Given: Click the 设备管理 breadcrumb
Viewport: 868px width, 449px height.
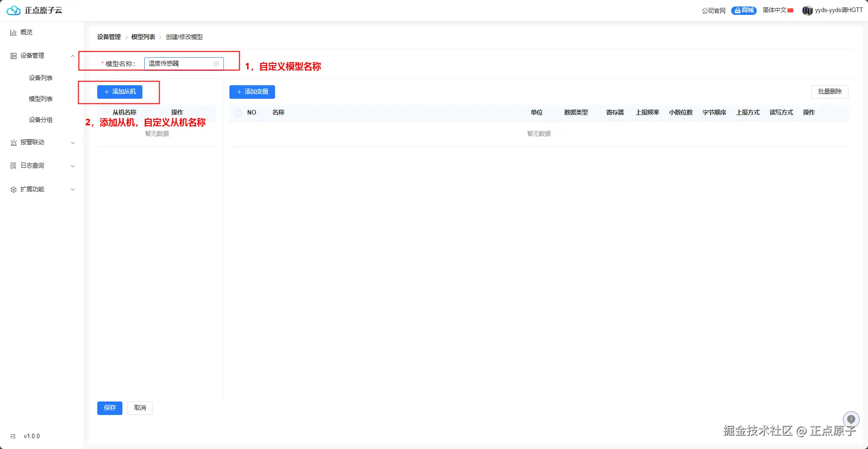Looking at the screenshot, I should 109,37.
